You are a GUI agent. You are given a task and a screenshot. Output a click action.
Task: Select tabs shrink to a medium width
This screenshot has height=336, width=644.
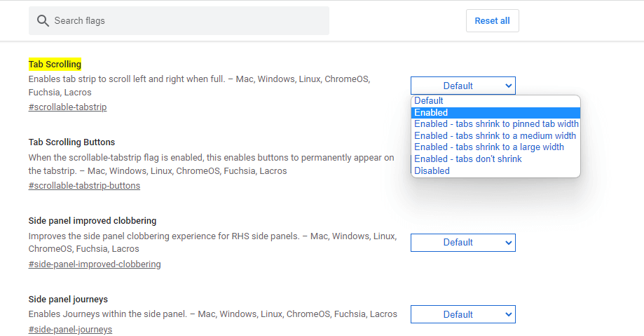(495, 135)
